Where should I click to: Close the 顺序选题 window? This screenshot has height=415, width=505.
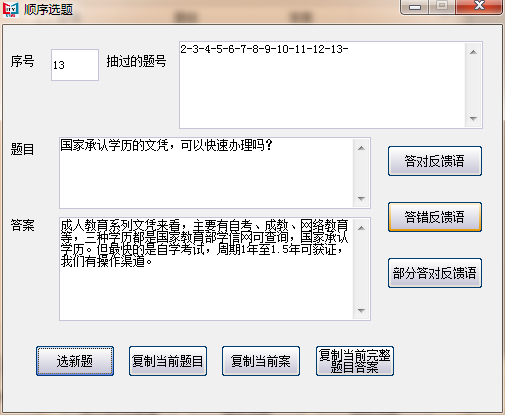[x=479, y=6]
